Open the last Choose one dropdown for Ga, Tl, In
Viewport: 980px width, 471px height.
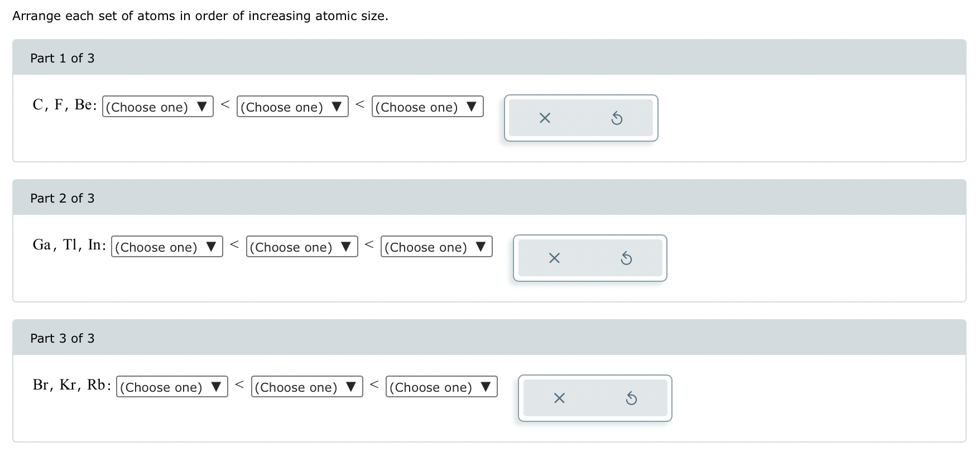[x=436, y=246]
